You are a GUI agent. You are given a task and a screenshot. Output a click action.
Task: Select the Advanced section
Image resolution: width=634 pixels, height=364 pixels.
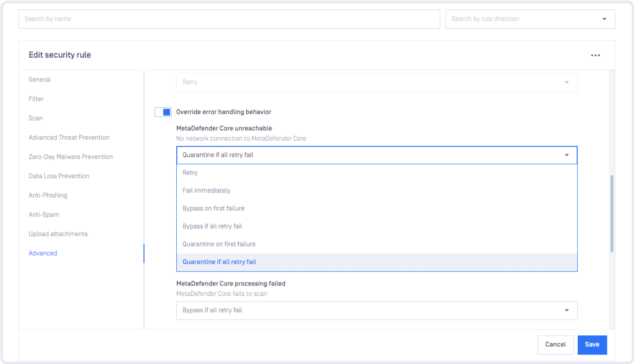(x=43, y=253)
